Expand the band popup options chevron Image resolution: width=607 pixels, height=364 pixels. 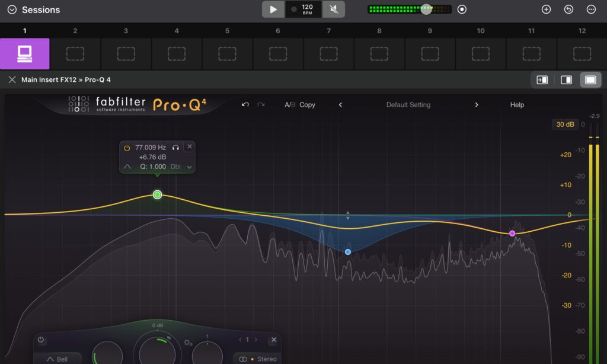(190, 167)
